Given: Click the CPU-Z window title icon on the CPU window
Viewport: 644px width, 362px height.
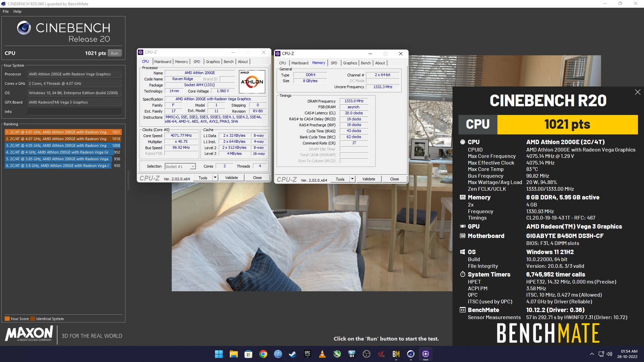Looking at the screenshot, I should pos(141,52).
